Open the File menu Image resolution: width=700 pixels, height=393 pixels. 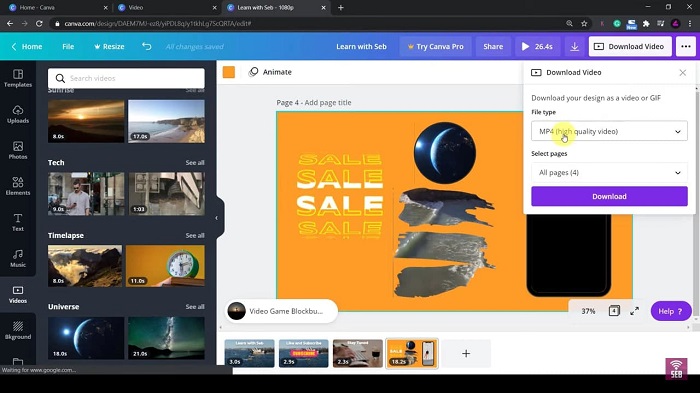pos(68,46)
